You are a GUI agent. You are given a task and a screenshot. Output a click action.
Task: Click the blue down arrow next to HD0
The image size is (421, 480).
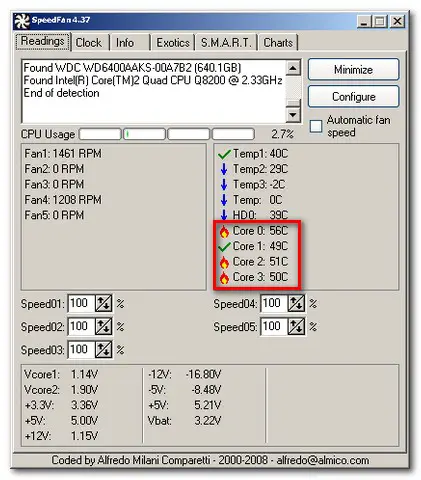[x=224, y=215]
